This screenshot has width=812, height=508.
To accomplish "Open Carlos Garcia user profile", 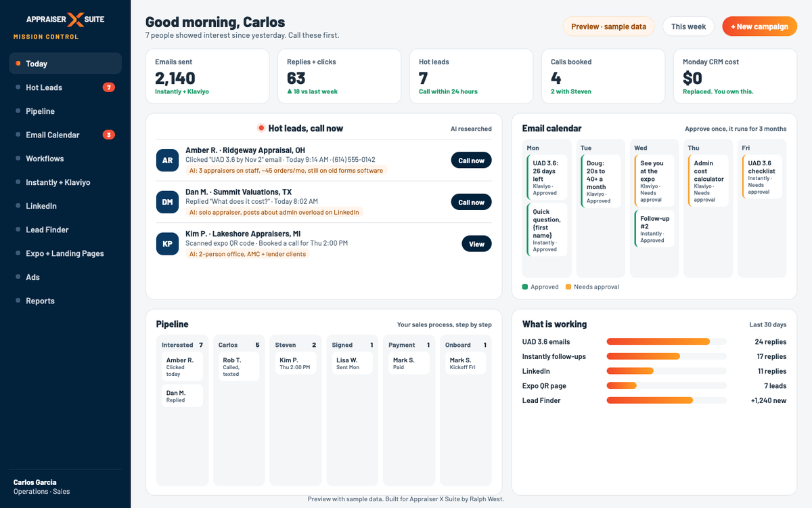I will (65, 486).
